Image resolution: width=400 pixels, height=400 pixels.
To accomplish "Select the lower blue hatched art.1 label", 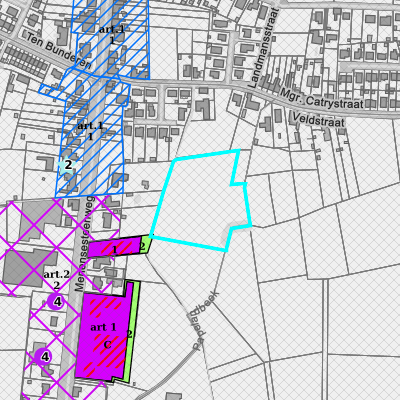I will point(90,131).
